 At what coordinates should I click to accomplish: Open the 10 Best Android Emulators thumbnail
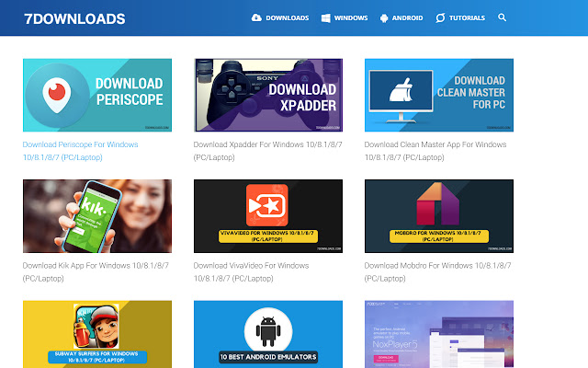click(x=268, y=334)
